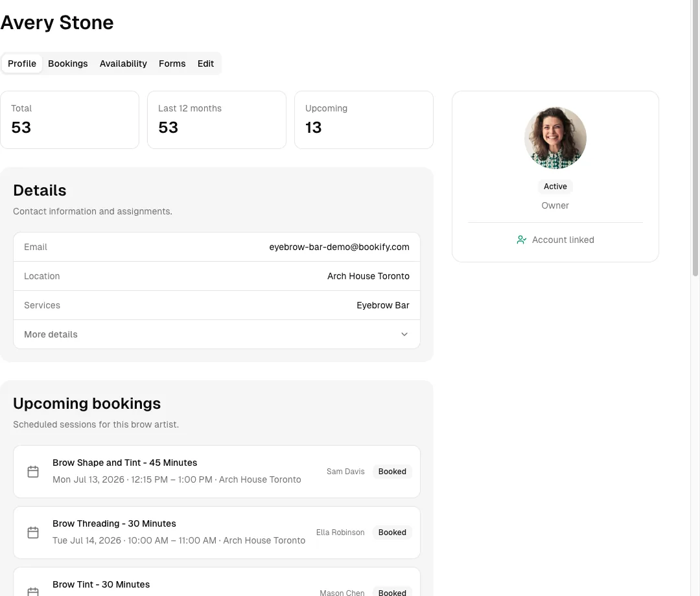Click the Total bookings card

pos(69,120)
